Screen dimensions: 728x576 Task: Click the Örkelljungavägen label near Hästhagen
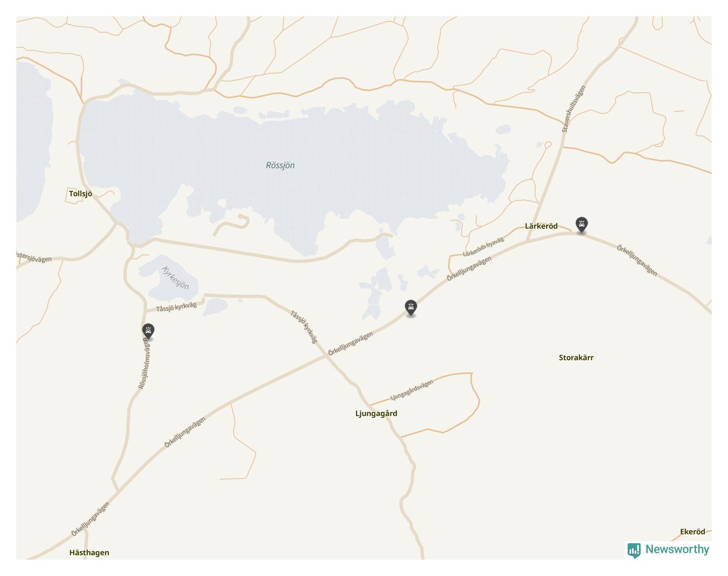tap(90, 519)
